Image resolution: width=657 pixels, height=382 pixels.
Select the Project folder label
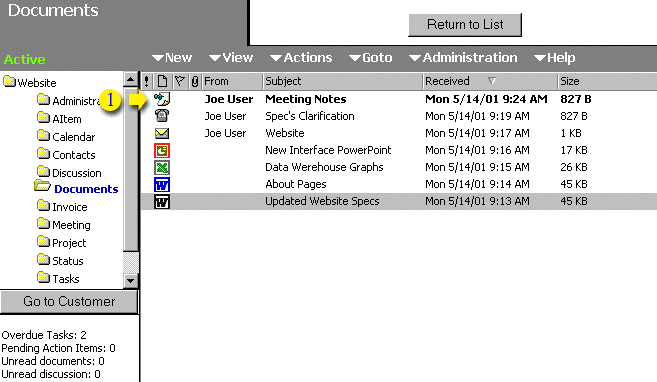[x=69, y=243]
